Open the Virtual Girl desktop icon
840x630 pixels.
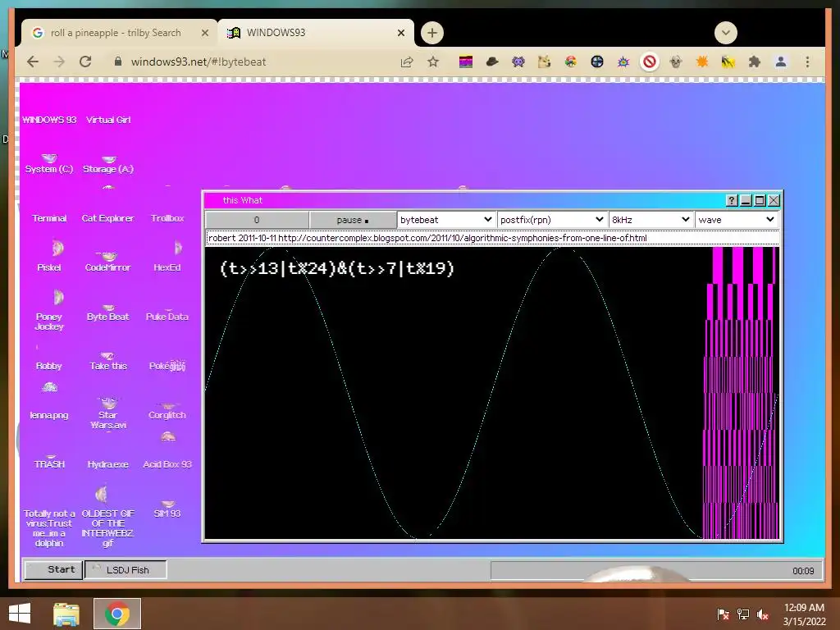pyautogui.click(x=108, y=120)
